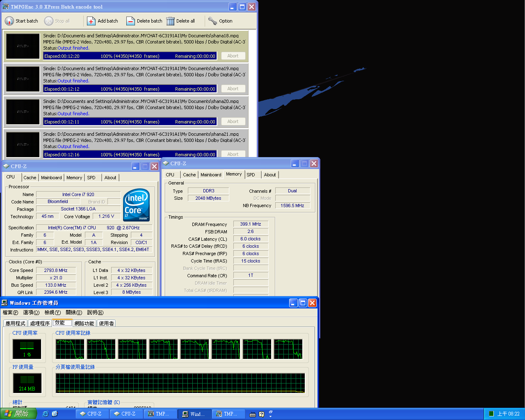Open the 檢視(V) menu in Task Manager
The width and height of the screenshot is (525, 420).
point(52,313)
